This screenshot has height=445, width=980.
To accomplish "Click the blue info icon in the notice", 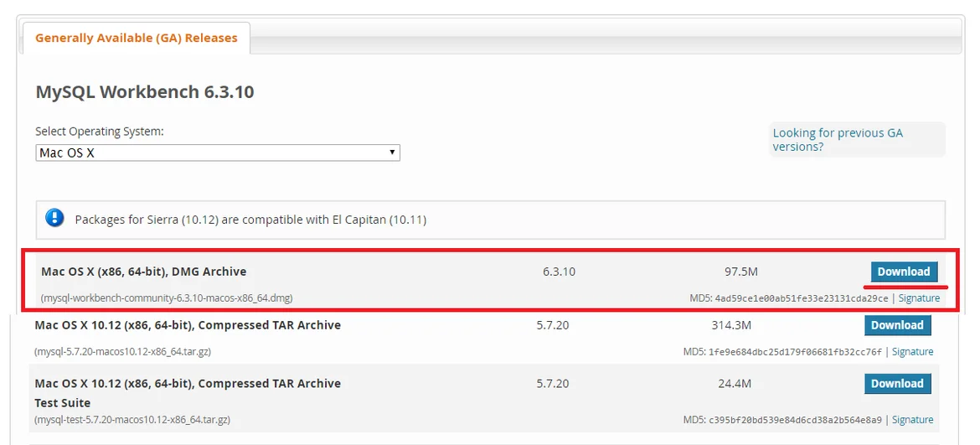I will 55,219.
